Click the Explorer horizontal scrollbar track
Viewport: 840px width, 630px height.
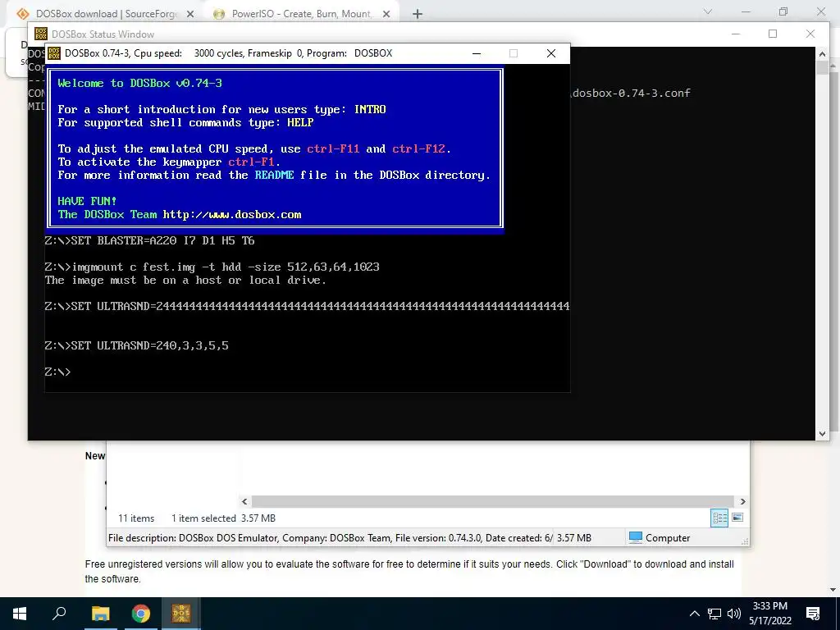point(493,501)
